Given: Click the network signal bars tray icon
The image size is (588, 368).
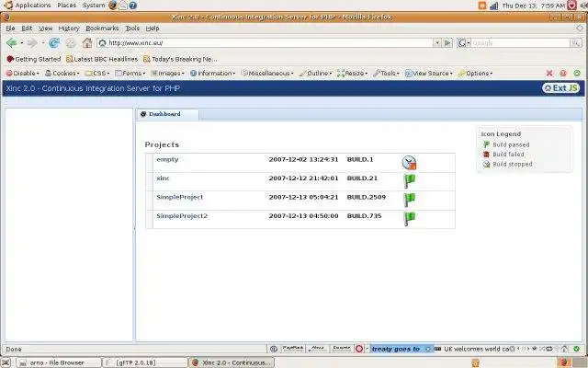Looking at the screenshot, I should (494, 6).
